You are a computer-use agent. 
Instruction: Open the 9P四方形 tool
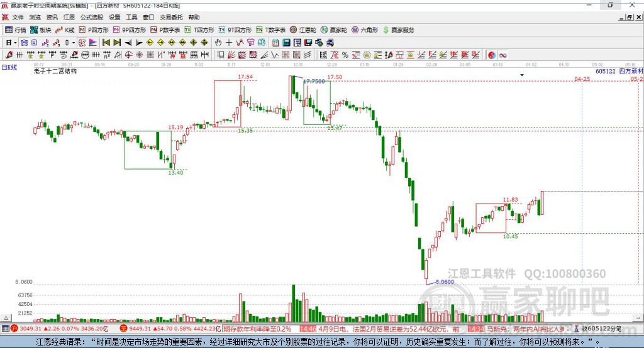click(130, 30)
